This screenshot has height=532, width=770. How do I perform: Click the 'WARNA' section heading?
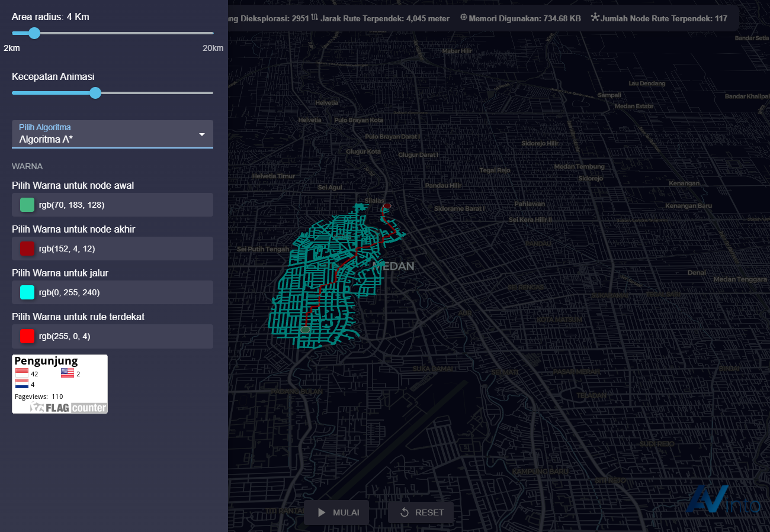[x=27, y=166]
